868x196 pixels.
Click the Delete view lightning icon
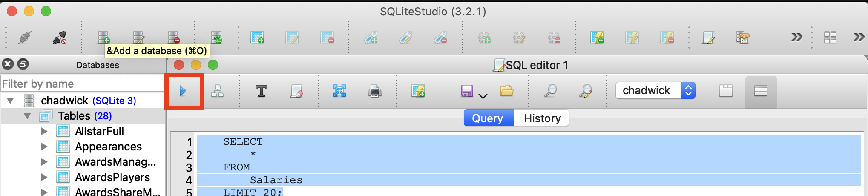point(667,37)
